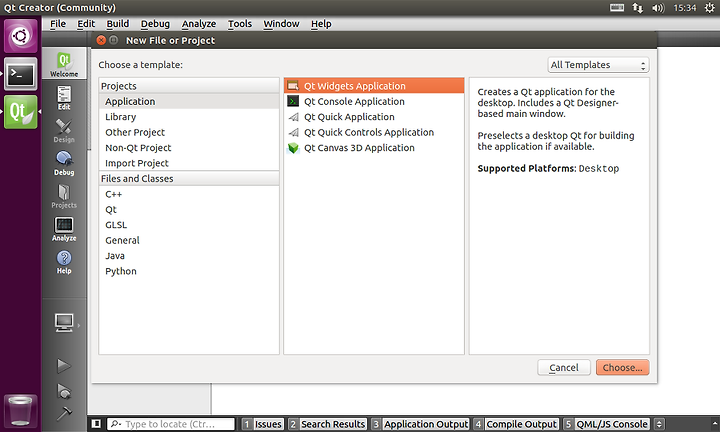This screenshot has width=720, height=432.
Task: Select Qt Console Application template
Action: tap(374, 101)
